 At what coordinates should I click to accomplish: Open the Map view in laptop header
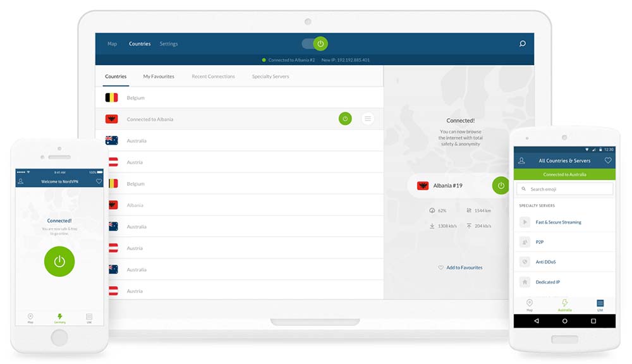(x=112, y=44)
